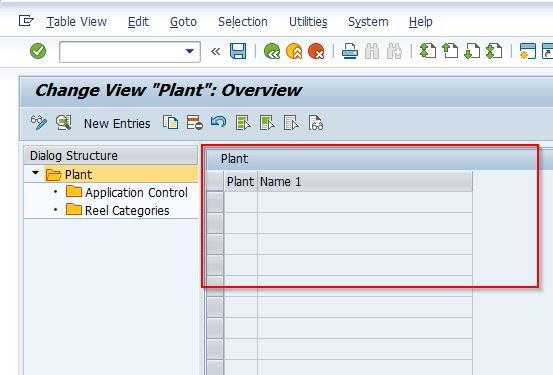The height and width of the screenshot is (375, 553).
Task: Click the Plant column header
Action: [241, 182]
